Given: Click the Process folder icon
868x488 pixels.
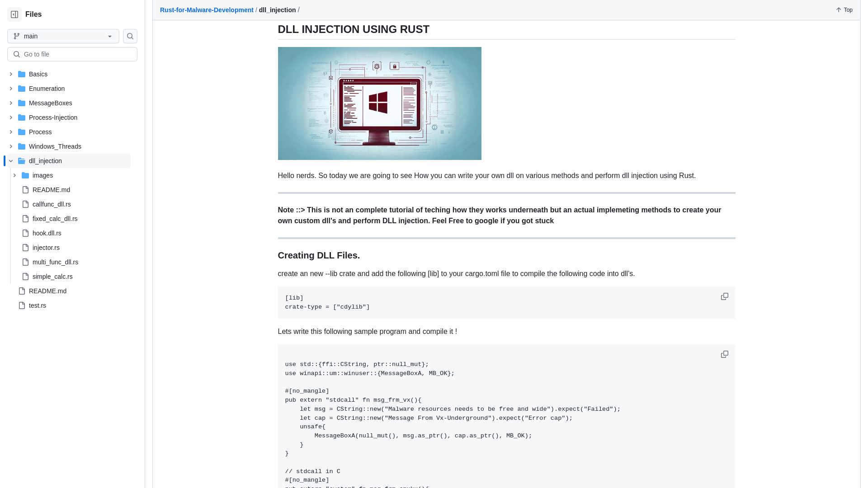Looking at the screenshot, I should (22, 132).
